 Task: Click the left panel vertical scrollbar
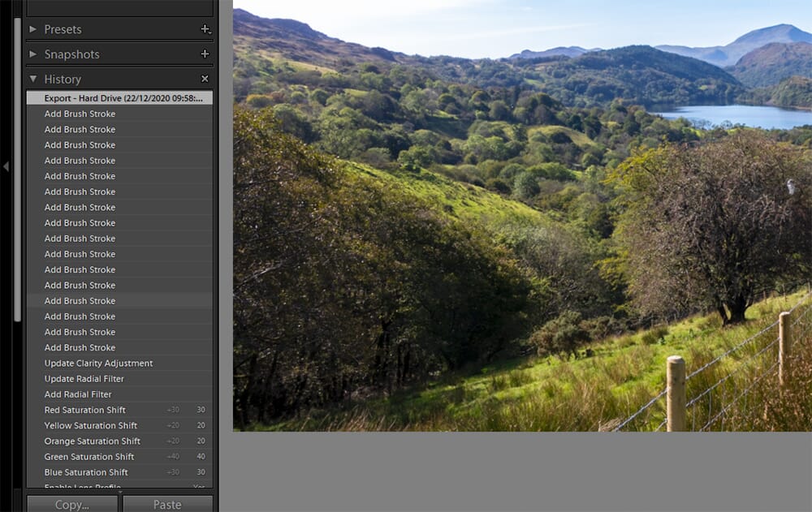[x=17, y=162]
